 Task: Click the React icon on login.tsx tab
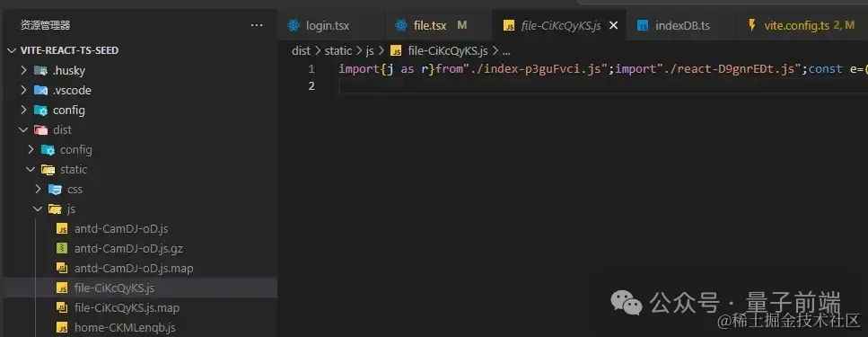pos(294,25)
